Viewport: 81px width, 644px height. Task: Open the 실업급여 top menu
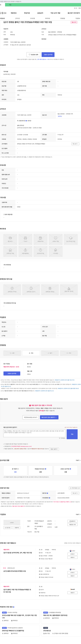click(40, 13)
